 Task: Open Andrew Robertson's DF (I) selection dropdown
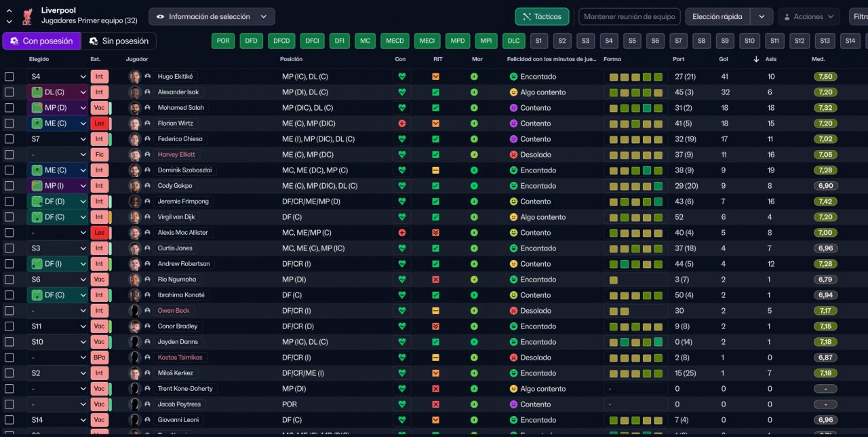58,264
